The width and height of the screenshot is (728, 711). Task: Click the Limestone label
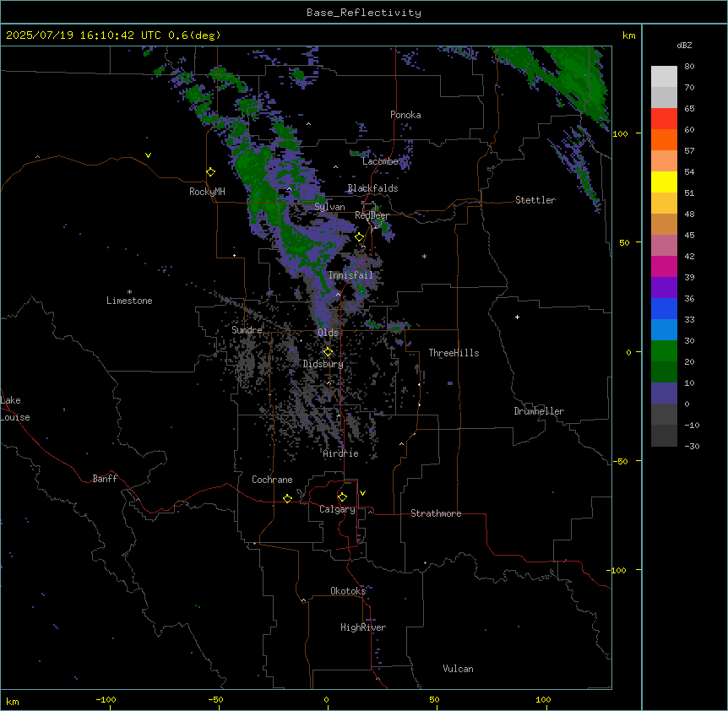click(x=129, y=301)
